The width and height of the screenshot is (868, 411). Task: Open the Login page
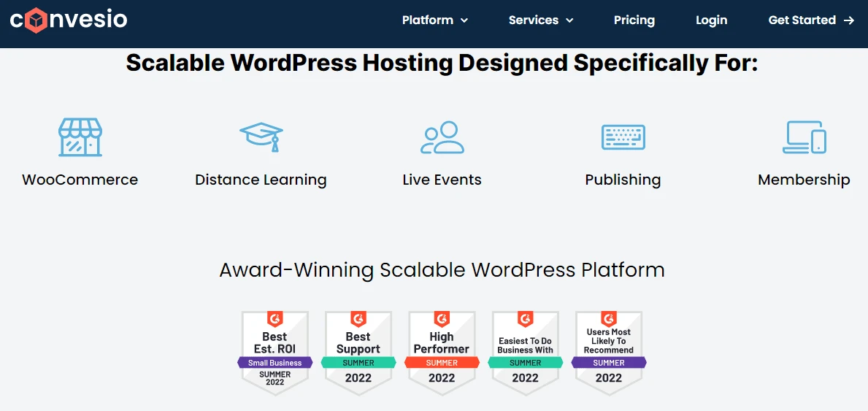click(x=711, y=20)
